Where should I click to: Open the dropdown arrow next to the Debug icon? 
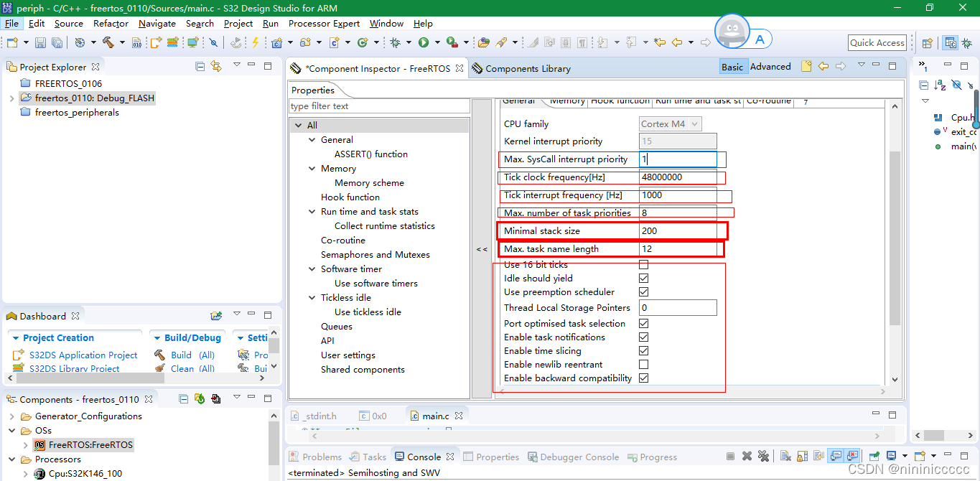point(409,43)
